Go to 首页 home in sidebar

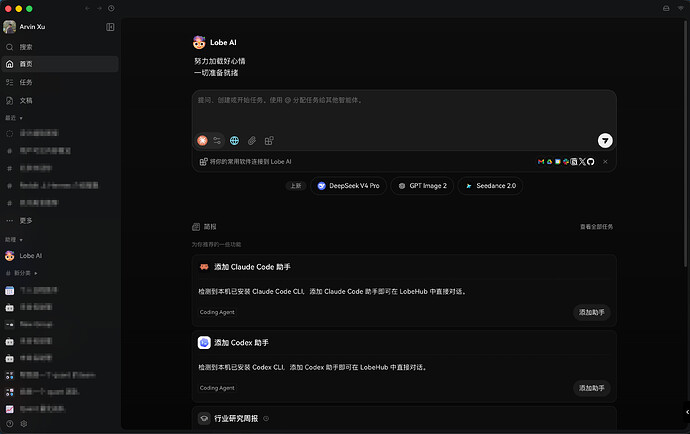point(60,64)
